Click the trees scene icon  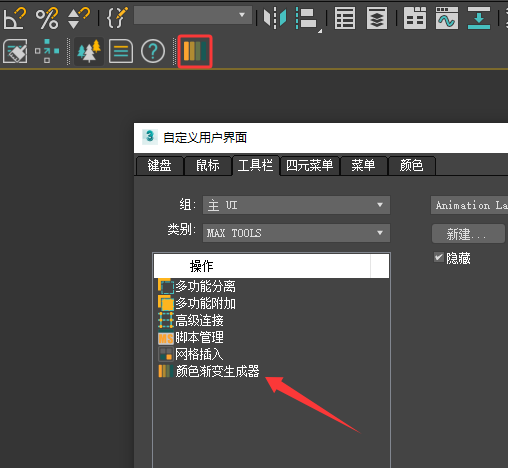tap(89, 51)
